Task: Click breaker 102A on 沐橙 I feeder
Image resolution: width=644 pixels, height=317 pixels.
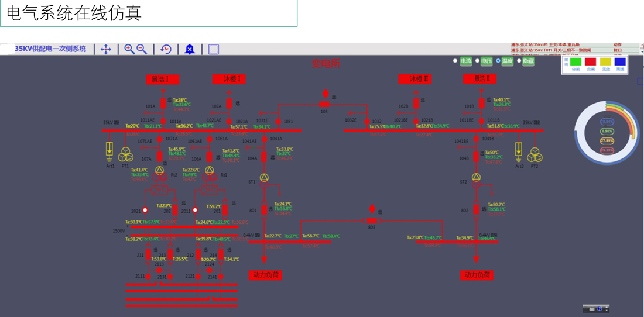Action: (229, 103)
